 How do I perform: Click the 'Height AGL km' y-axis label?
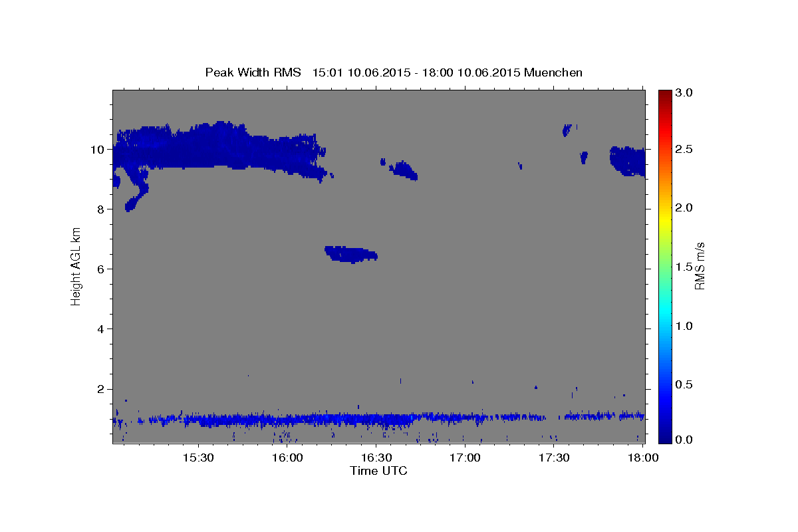(76, 266)
